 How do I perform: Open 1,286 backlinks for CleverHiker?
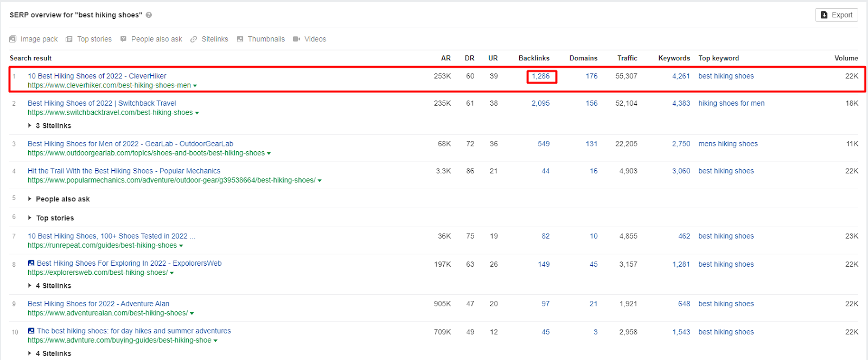(x=541, y=76)
